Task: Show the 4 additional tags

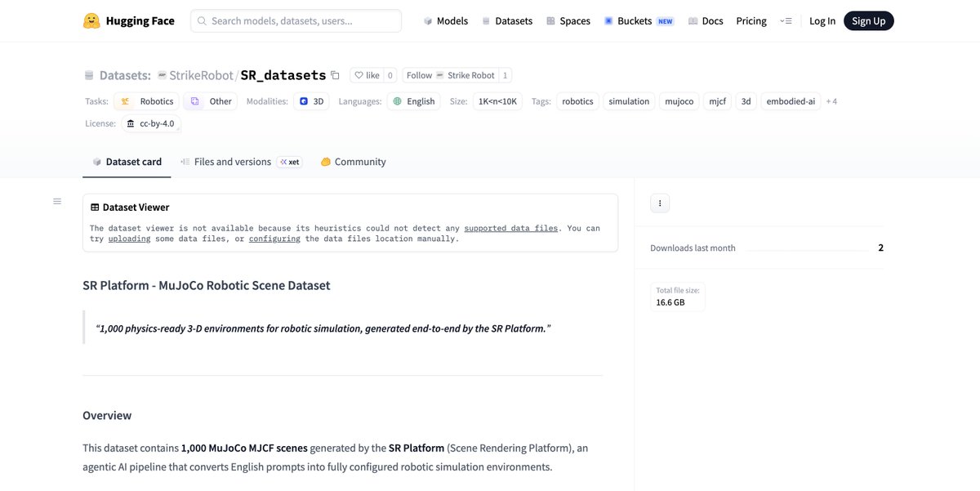Action: (x=831, y=101)
